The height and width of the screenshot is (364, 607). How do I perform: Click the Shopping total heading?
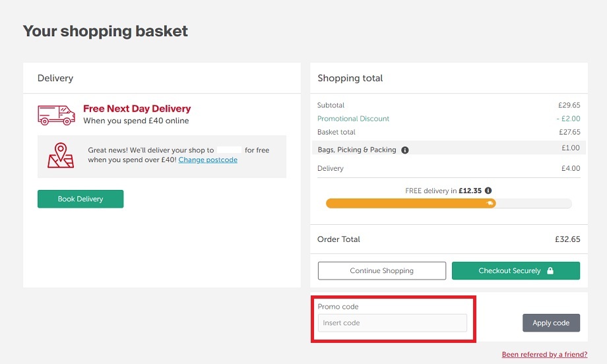pos(350,78)
